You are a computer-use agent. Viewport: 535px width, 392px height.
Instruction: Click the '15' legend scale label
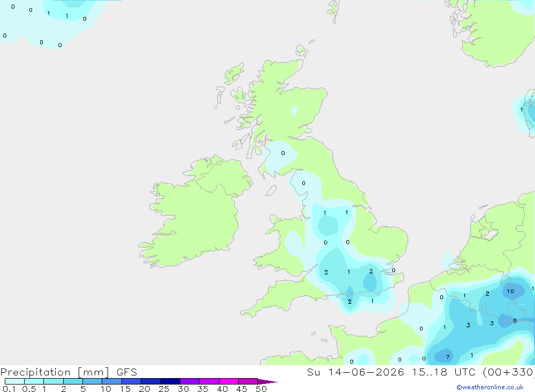pos(125,389)
